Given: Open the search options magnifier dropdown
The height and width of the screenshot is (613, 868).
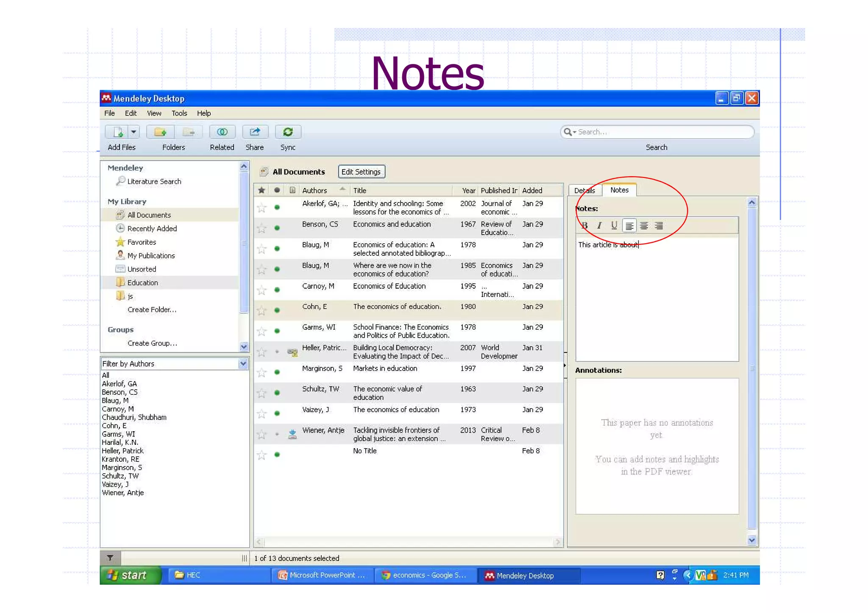Looking at the screenshot, I should (x=570, y=132).
